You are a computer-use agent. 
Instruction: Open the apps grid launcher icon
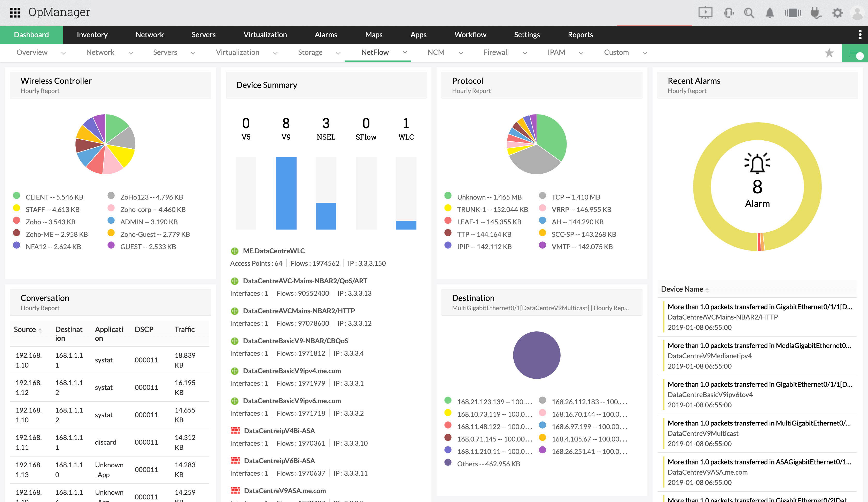[x=15, y=12]
